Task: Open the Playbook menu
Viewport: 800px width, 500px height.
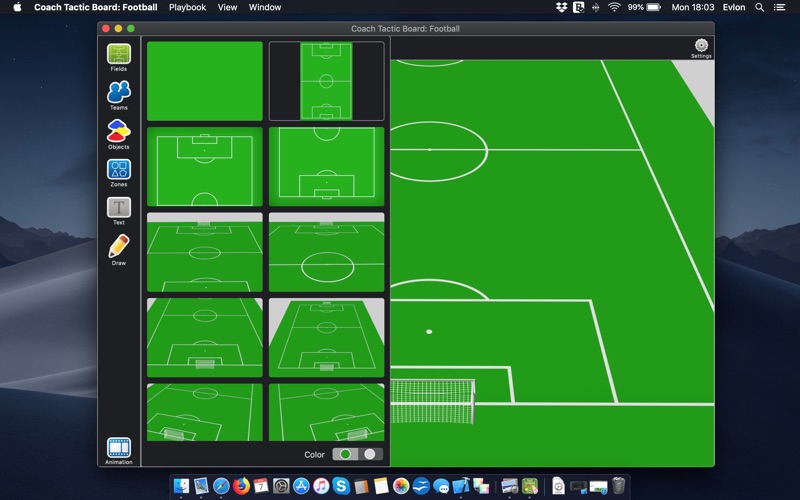Action: tap(187, 7)
